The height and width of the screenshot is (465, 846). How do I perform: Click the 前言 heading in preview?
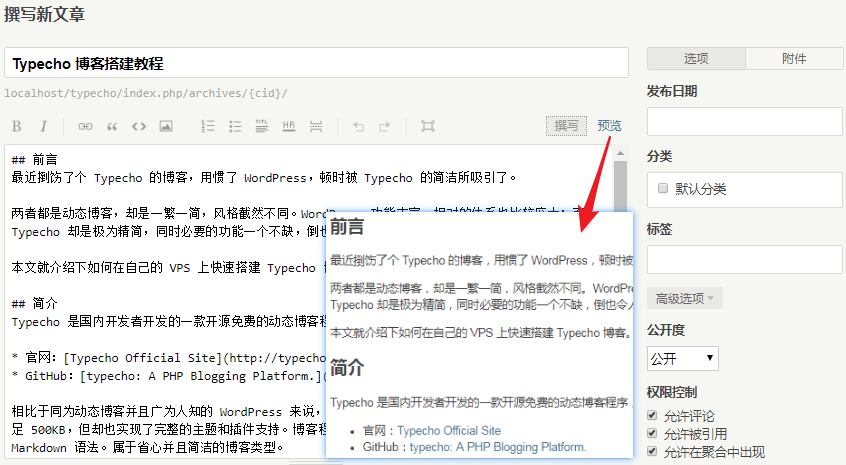click(347, 227)
